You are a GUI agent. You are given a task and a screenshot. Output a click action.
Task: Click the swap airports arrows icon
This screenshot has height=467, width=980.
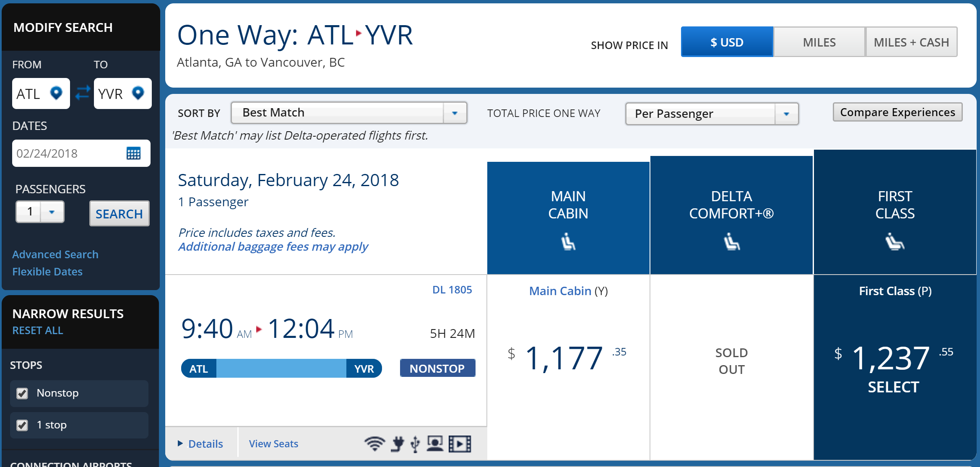point(83,93)
